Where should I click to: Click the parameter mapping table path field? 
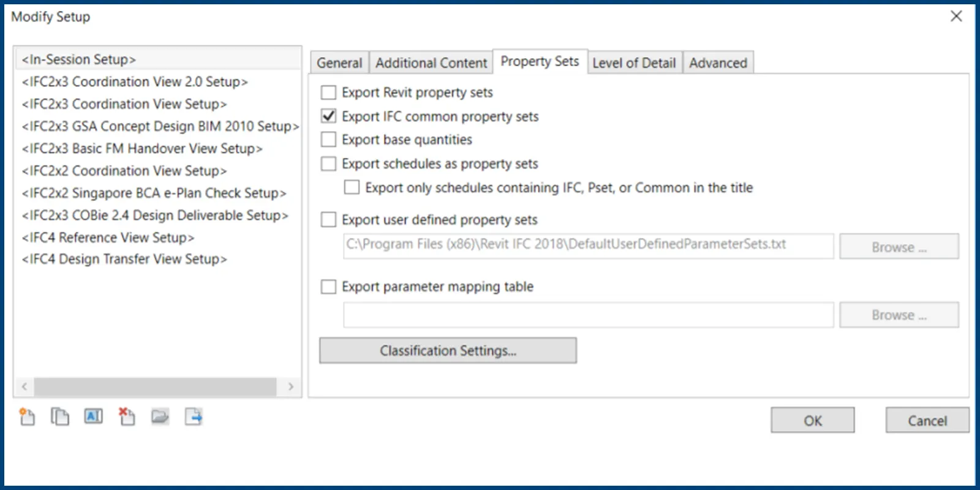tap(588, 315)
